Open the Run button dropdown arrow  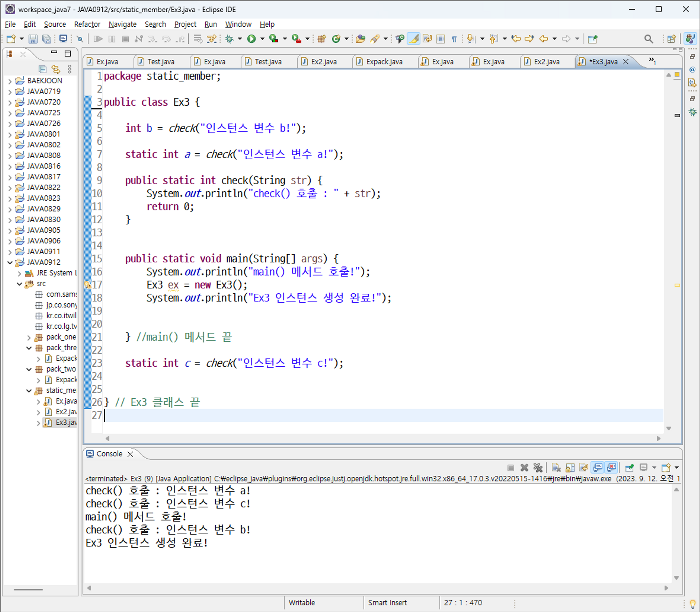click(x=262, y=39)
